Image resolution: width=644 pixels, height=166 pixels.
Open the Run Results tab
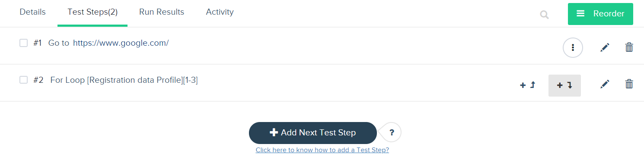pyautogui.click(x=162, y=12)
